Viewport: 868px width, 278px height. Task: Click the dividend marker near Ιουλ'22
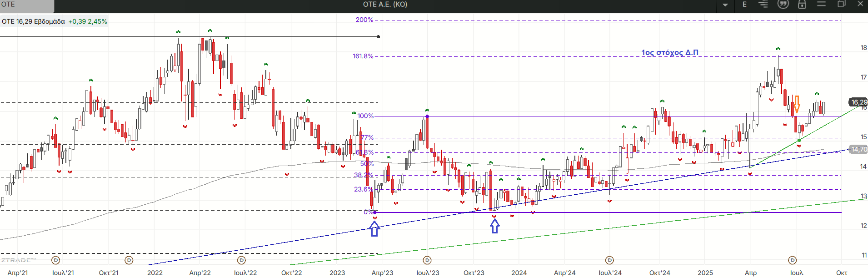click(x=241, y=260)
